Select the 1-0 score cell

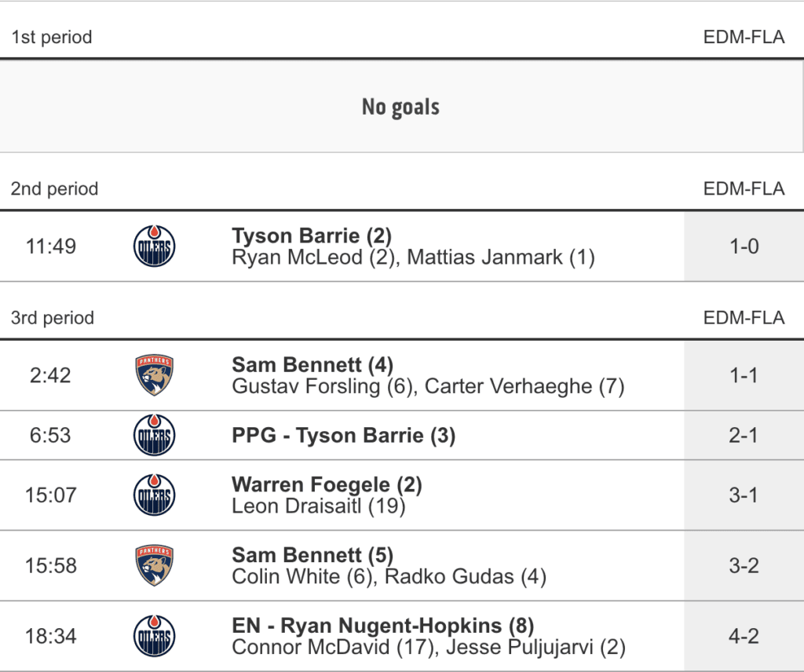743,247
